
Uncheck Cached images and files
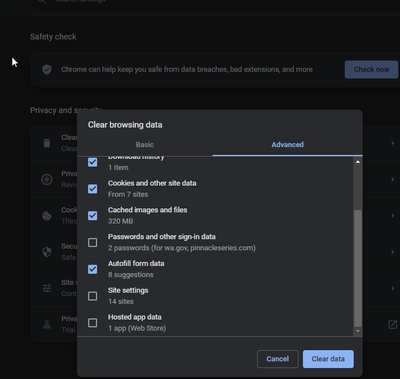click(x=93, y=216)
